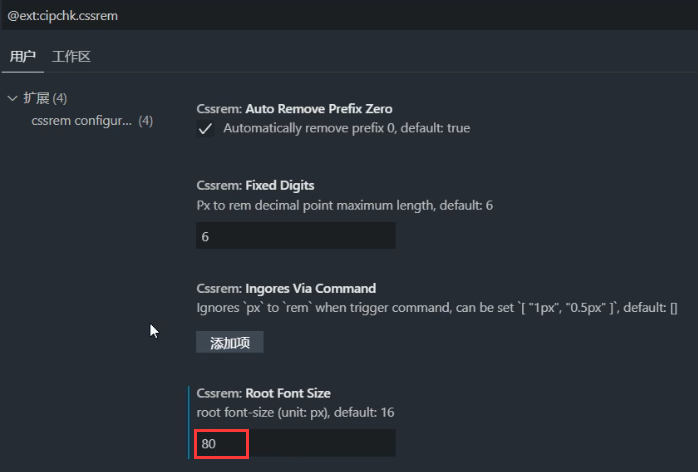
Task: Click the Cssrem: Root Font Size title
Action: click(x=263, y=393)
